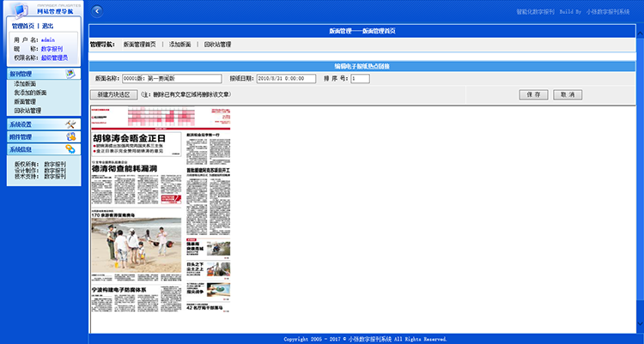Click the 胡锦涛会晤金正日 headline in newspaper
Screen dimensions: 644x344
pyautogui.click(x=129, y=138)
